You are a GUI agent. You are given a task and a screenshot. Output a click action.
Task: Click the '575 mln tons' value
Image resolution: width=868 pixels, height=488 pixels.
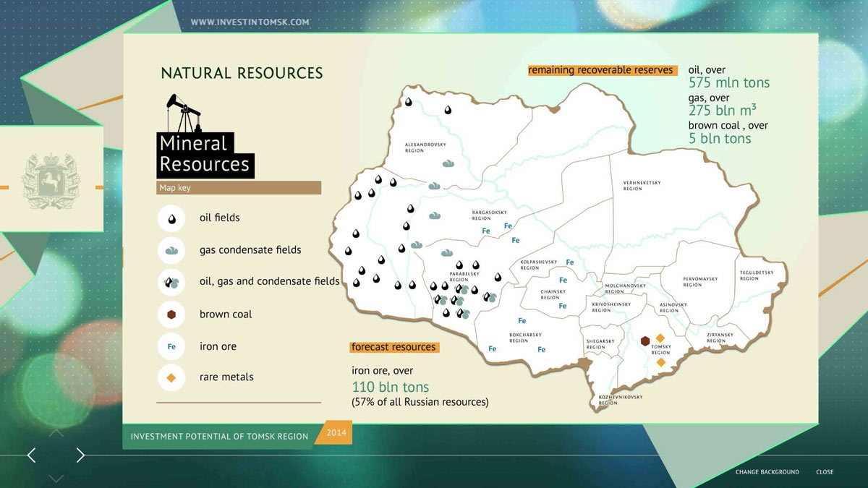(729, 82)
